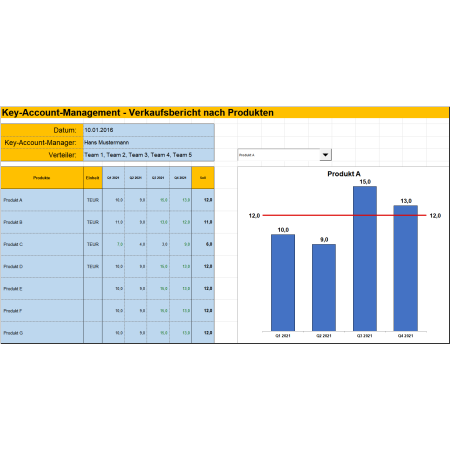Click the report title Key-Account-Management banner
Viewport: 450px width, 450px height.
pos(225,113)
